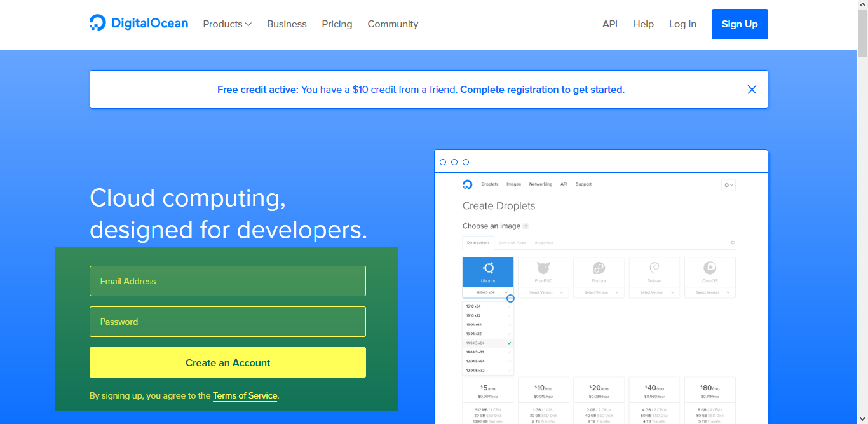Open Fedora Select Version dropdown
The width and height of the screenshot is (868, 424).
point(599,292)
